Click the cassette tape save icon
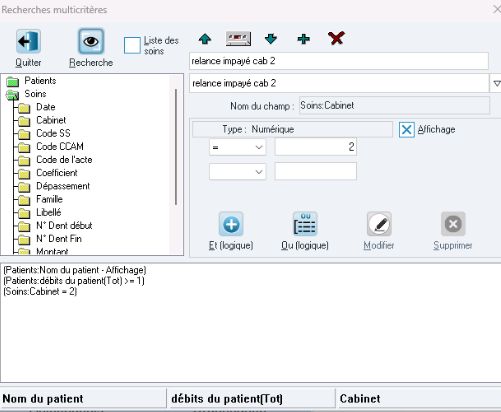 point(238,39)
